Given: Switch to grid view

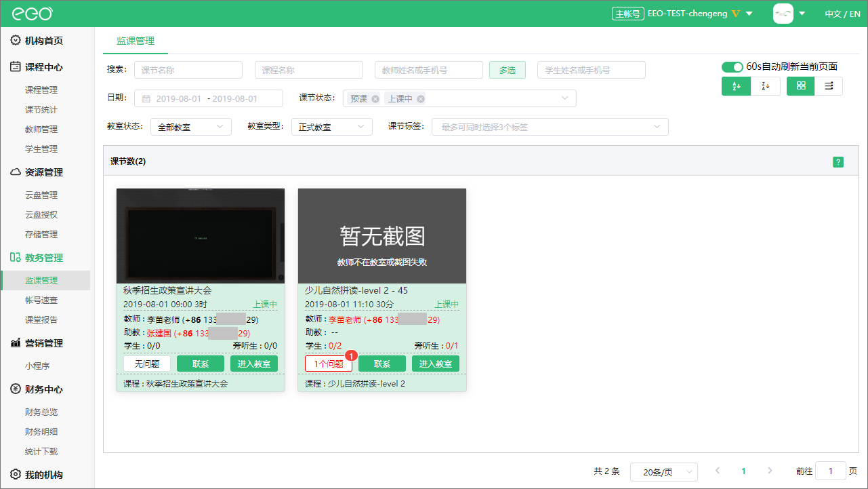Looking at the screenshot, I should pyautogui.click(x=801, y=86).
